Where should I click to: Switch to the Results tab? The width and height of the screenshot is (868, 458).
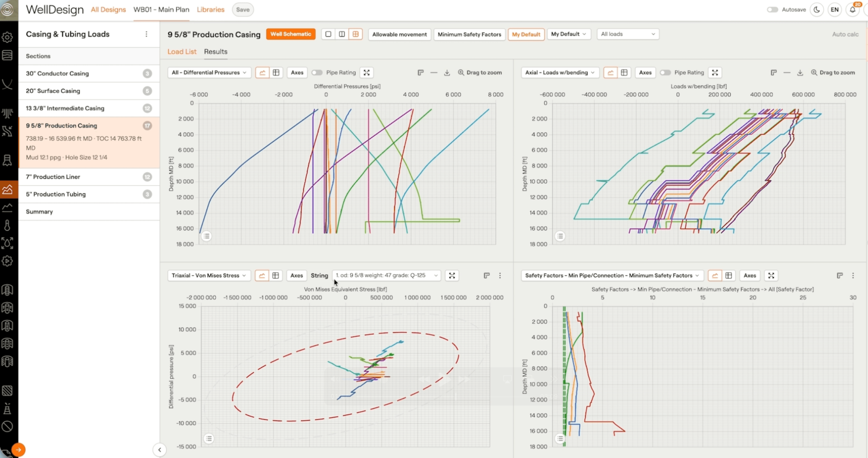216,51
